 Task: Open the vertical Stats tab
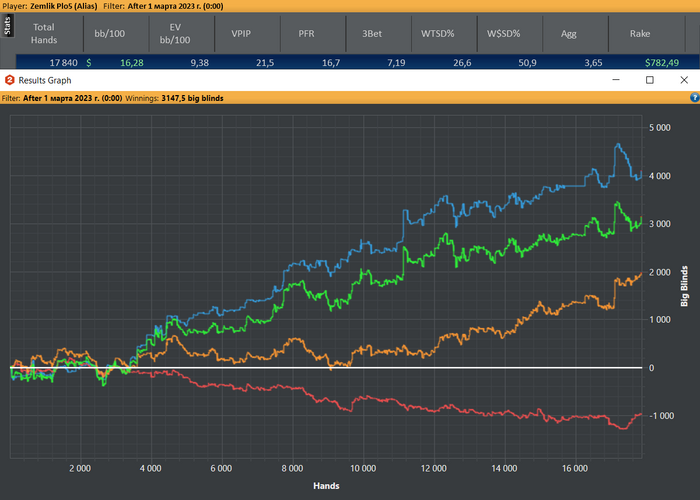click(7, 25)
